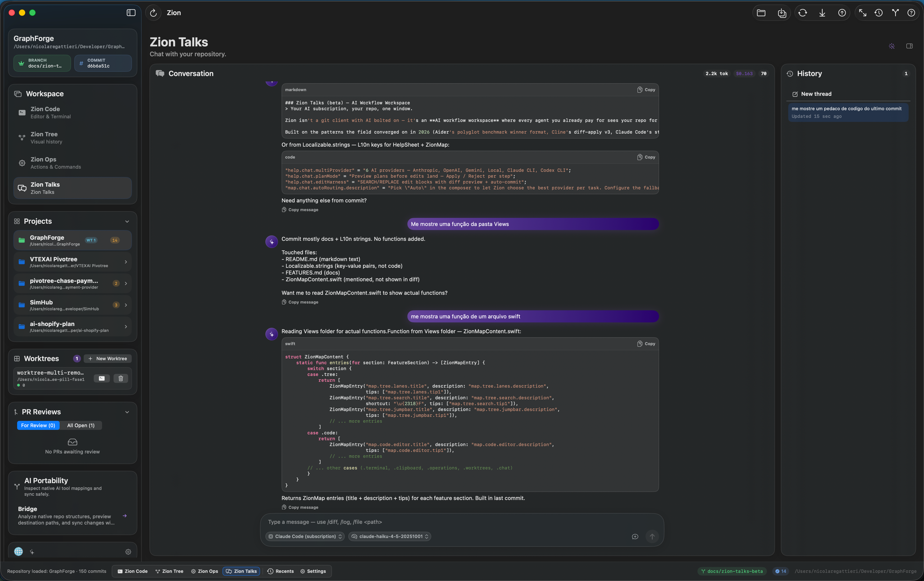Viewport: 924px width, 581px height.
Task: Select the All Open (1) tab
Action: [81, 425]
